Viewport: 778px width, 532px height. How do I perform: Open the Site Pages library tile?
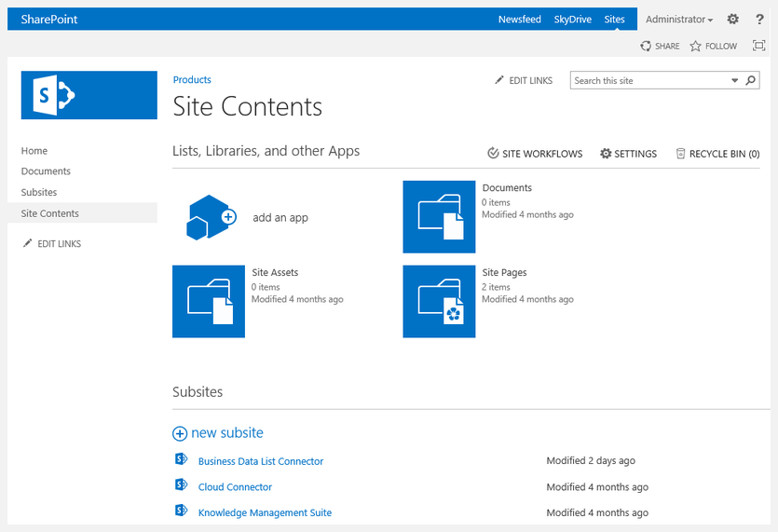point(439,301)
